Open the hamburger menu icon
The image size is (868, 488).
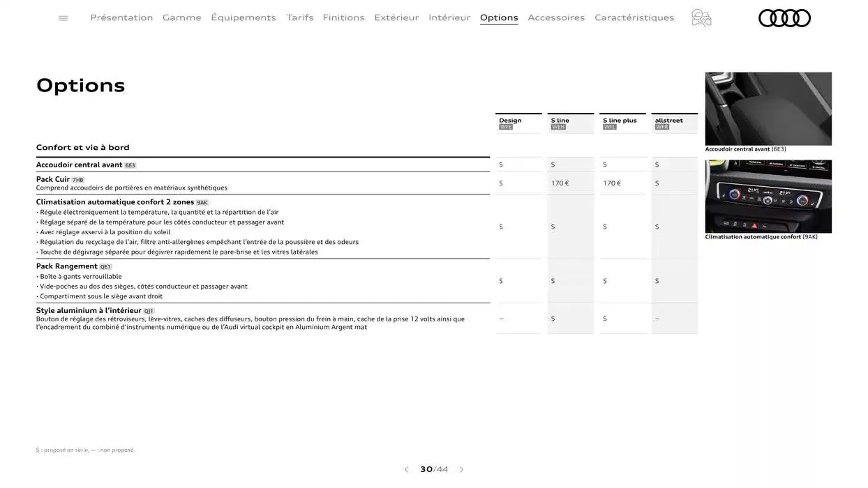tap(63, 18)
